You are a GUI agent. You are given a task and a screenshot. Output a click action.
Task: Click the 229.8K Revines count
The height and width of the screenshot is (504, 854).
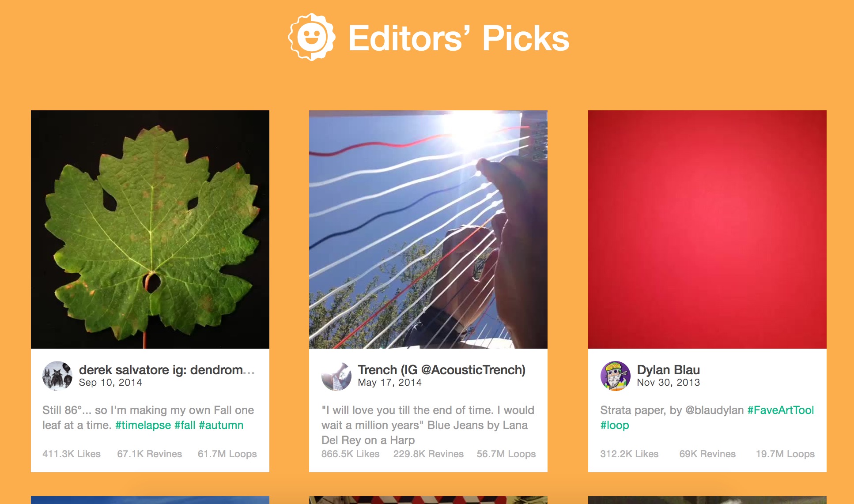[x=428, y=454]
